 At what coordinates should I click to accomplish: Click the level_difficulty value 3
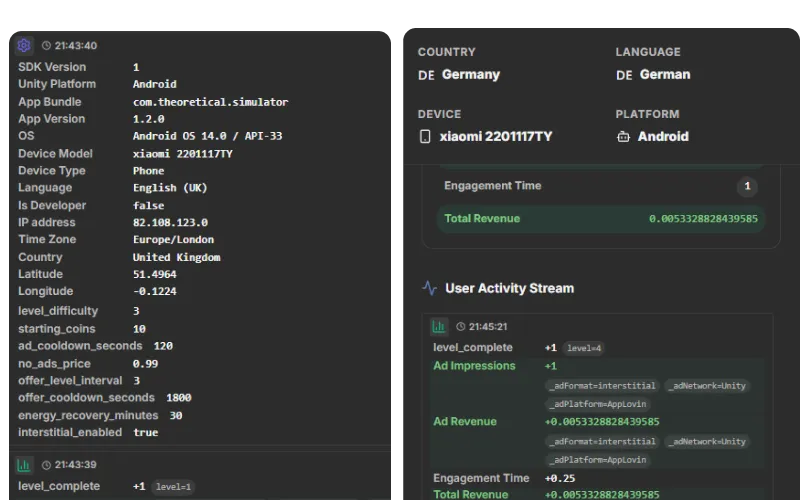[x=136, y=311]
